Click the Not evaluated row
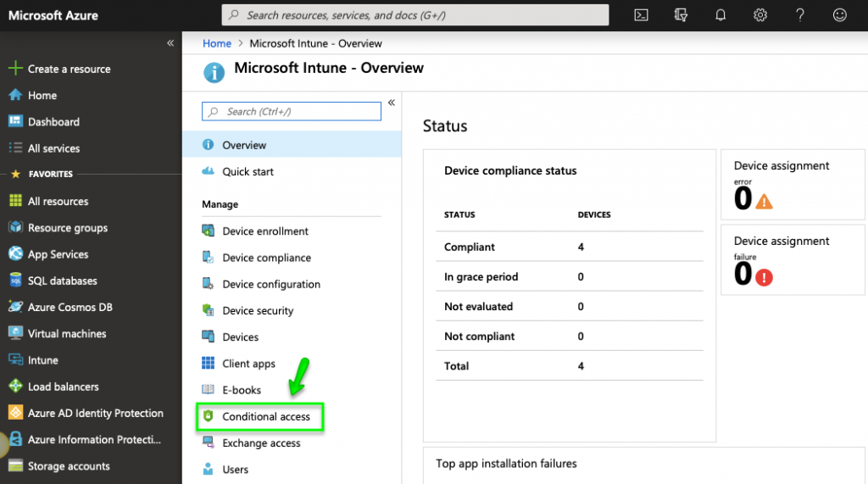The image size is (868, 484). click(x=570, y=306)
